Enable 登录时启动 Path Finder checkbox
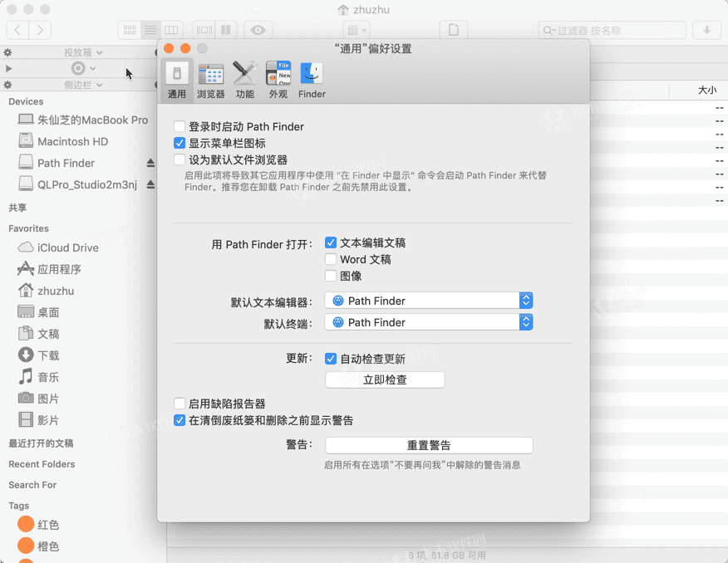 pos(180,126)
